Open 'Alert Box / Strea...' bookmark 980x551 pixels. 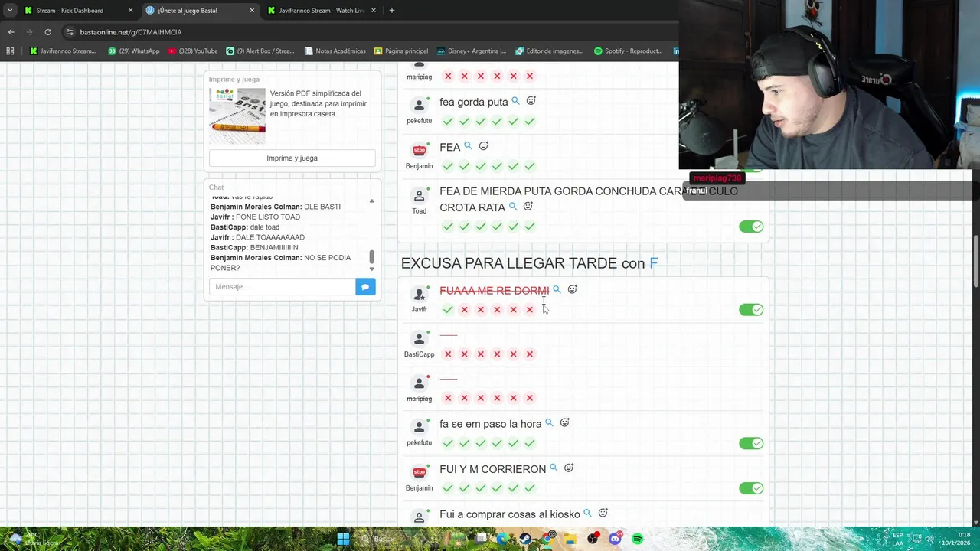click(x=260, y=51)
